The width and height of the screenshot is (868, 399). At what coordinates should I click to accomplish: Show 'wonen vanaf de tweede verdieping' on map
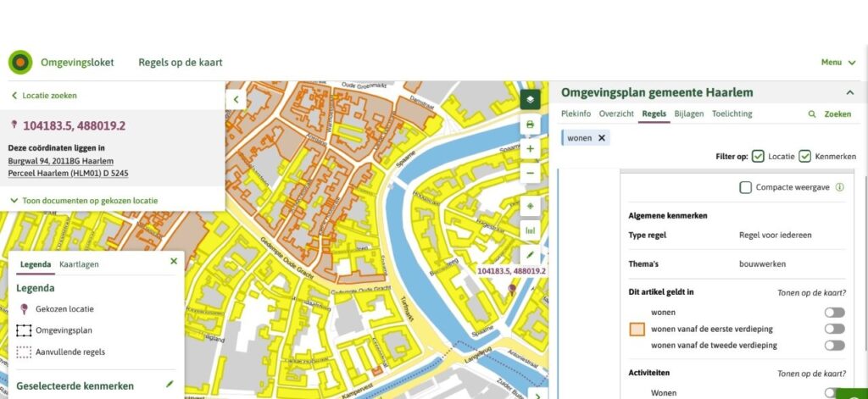coord(834,346)
